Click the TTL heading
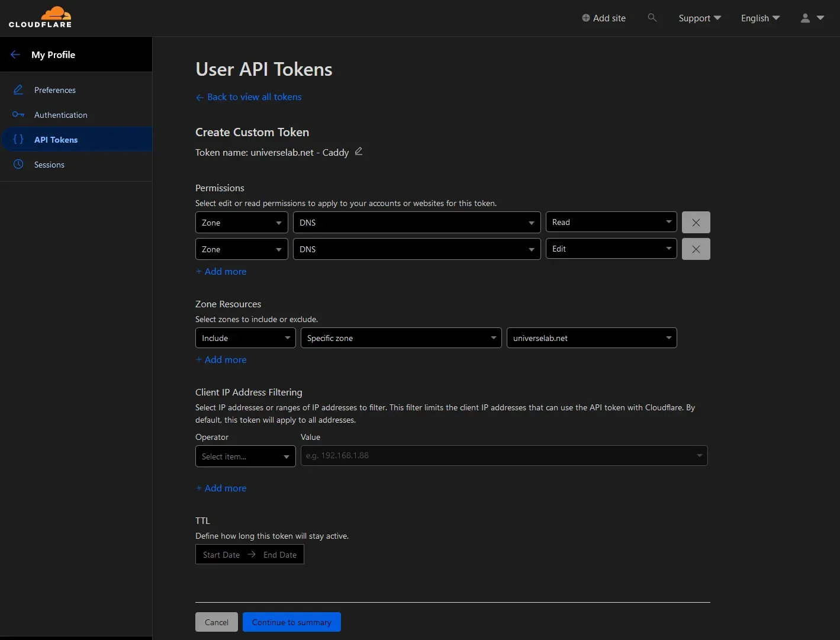This screenshot has width=840, height=640. click(x=202, y=520)
